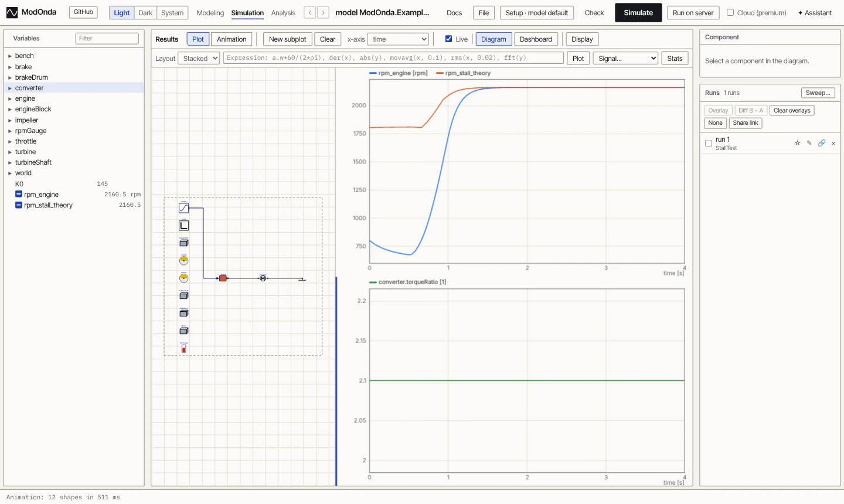Screen dimensions: 844x504
Task: Check the run 1 checkbox
Action: click(709, 143)
